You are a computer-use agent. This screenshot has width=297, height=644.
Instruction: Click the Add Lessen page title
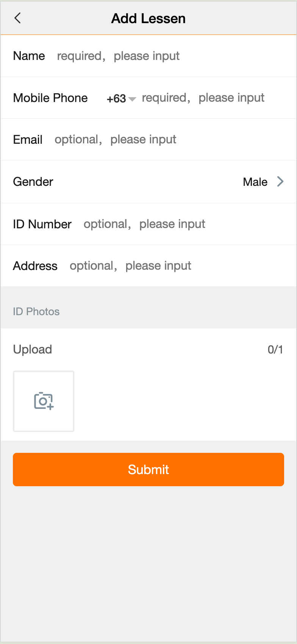pyautogui.click(x=148, y=18)
